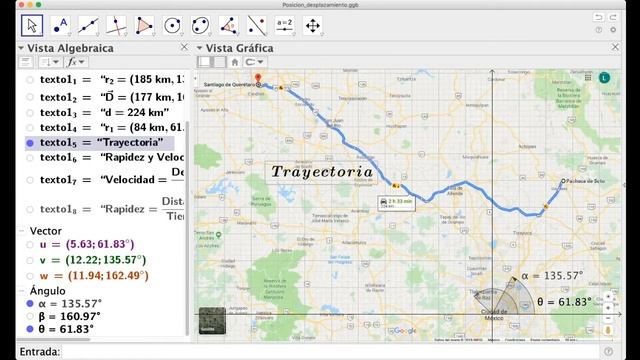Toggle visibility of texto1₃ d = 224 km

click(30, 113)
